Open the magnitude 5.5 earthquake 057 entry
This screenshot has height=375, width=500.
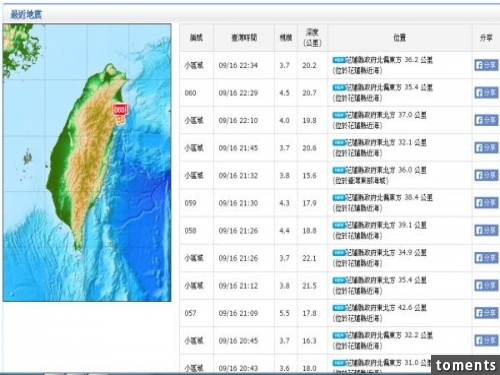pos(340,313)
